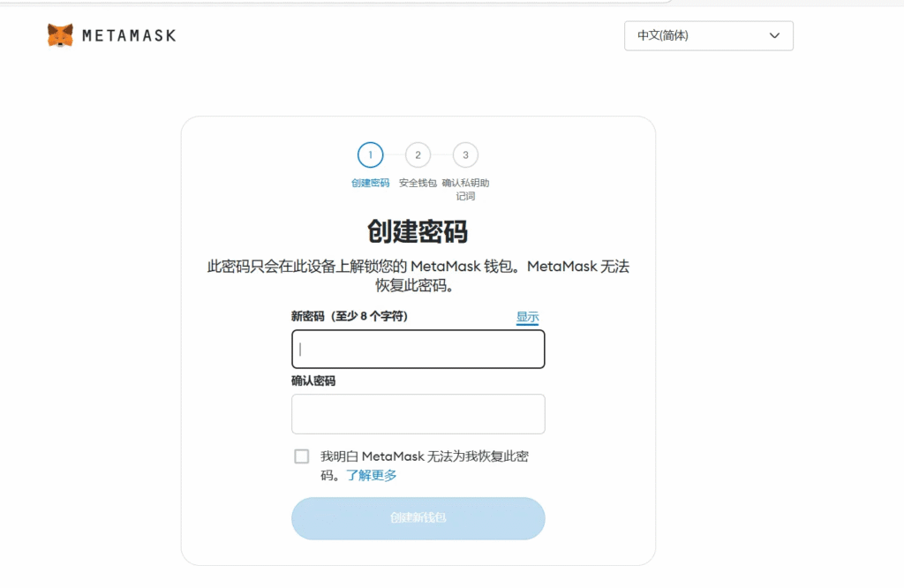Click the MetaMask fox logo icon
Screen dimensions: 904x588
point(60,35)
